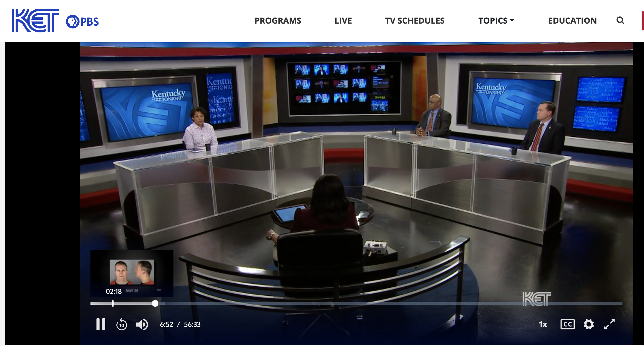Rewind 10 seconds button
The image size is (644, 346).
tap(121, 324)
